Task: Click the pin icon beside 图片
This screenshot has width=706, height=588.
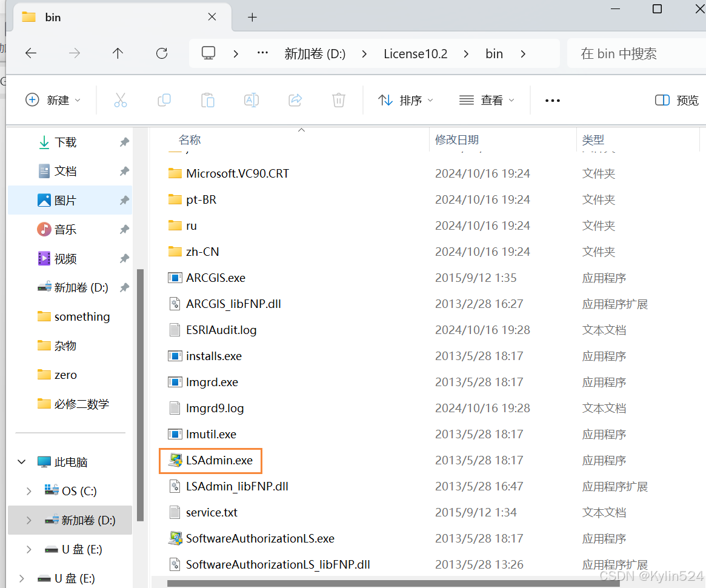Action: (x=124, y=201)
